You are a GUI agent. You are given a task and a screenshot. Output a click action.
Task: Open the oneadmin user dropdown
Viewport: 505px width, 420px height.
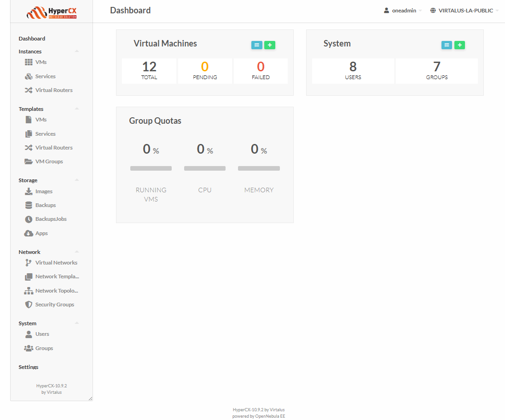point(403,11)
